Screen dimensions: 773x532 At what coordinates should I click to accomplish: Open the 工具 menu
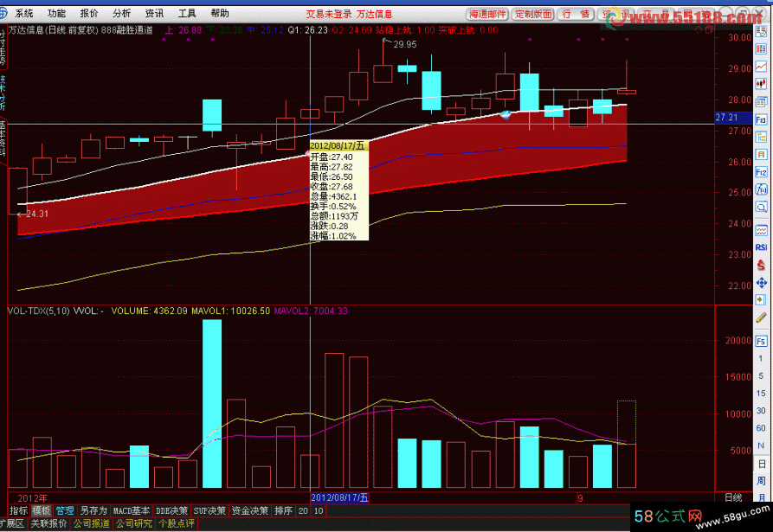coord(187,13)
